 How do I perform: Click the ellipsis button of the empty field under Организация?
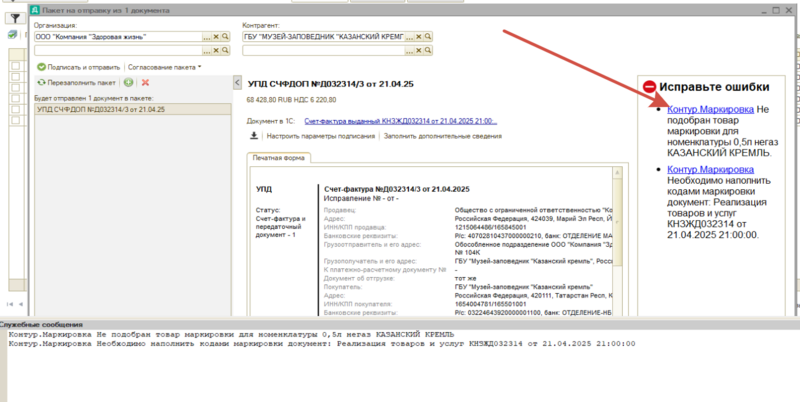pos(207,51)
